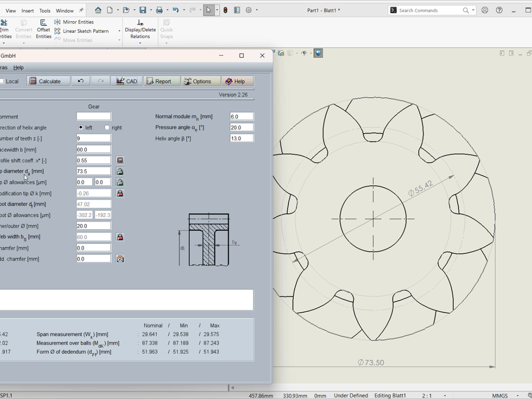
Task: Toggle red lock beside modification tip field
Action: click(x=120, y=194)
